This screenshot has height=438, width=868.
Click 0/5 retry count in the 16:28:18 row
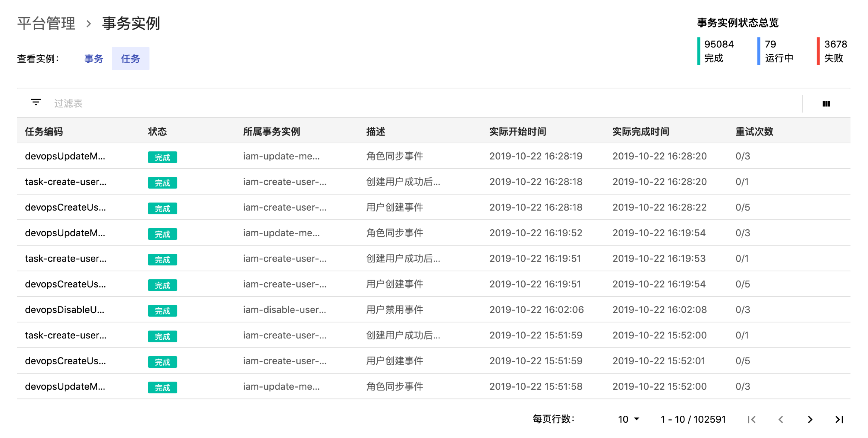tap(743, 207)
